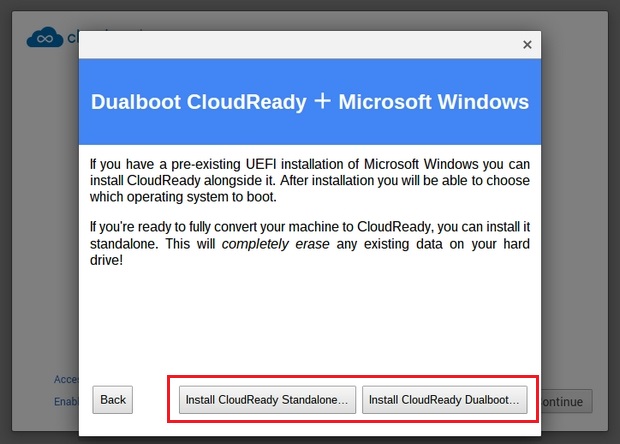Image resolution: width=620 pixels, height=444 pixels.
Task: Click the partially hidden Continue button behind the dialog
Action: pos(567,401)
